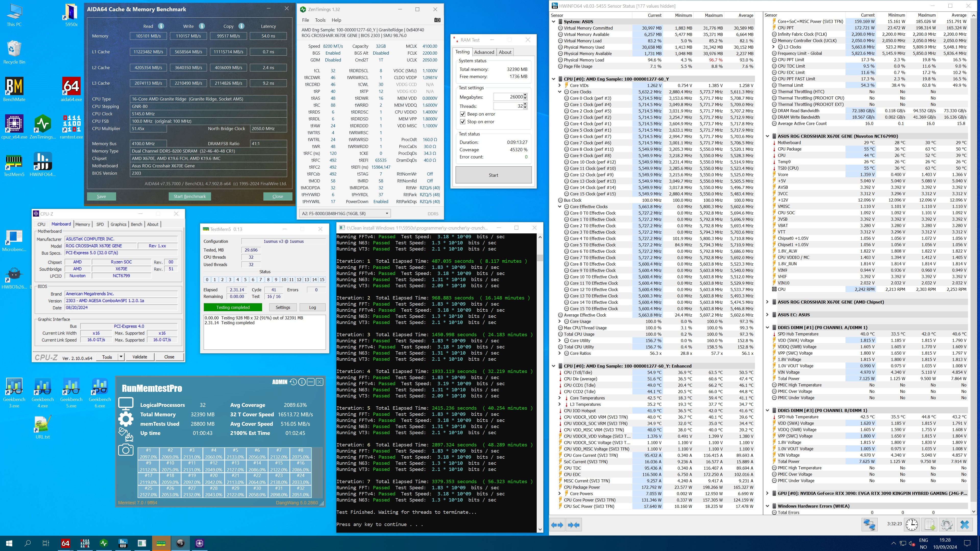Image resolution: width=980 pixels, height=551 pixels.
Task: Click AIDA64 Write info icon
Action: pos(202,26)
